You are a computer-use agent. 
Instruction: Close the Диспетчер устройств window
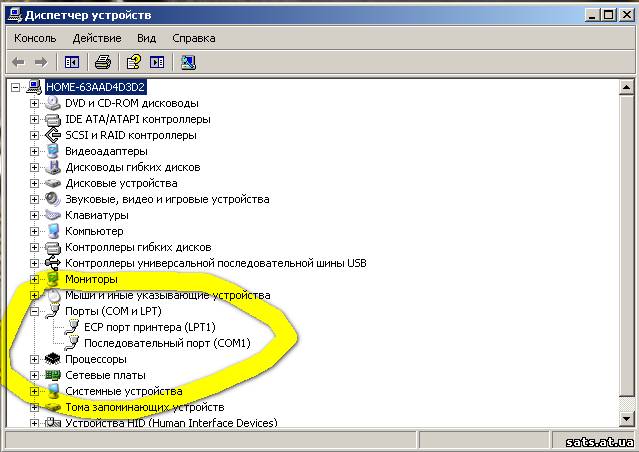tap(626, 15)
